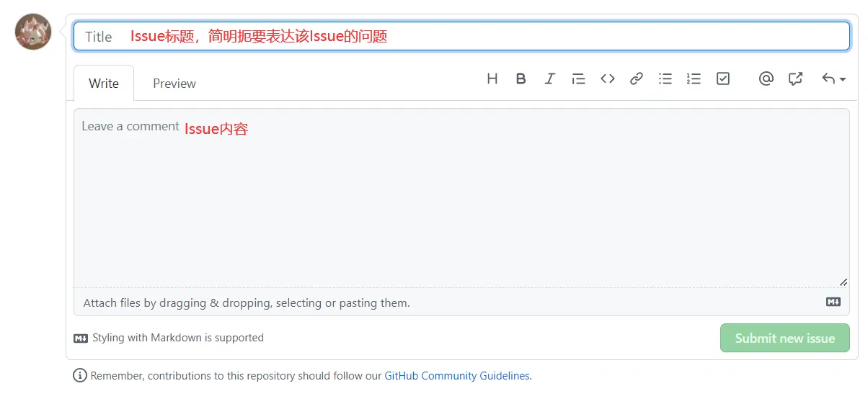This screenshot has width=868, height=404.
Task: Add a task list checkbox item
Action: 723,79
